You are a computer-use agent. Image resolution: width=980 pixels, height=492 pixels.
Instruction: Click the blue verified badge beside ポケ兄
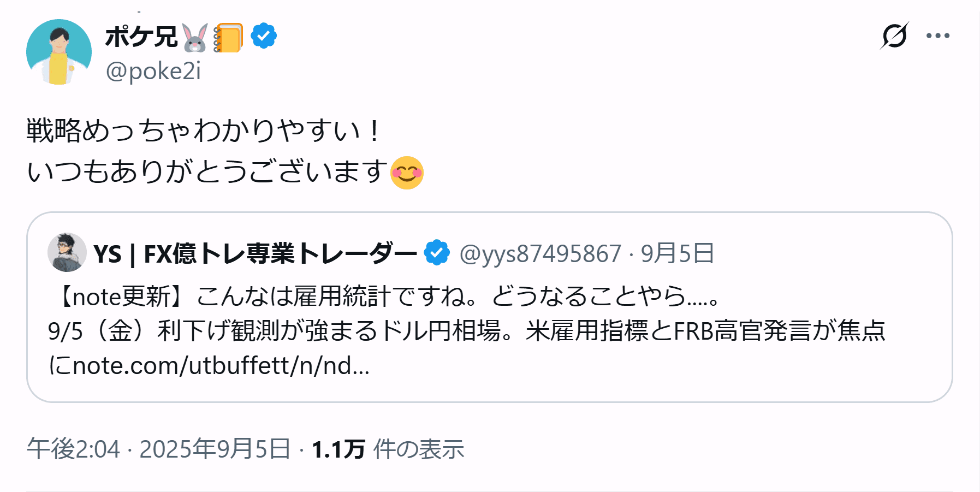pos(264,36)
